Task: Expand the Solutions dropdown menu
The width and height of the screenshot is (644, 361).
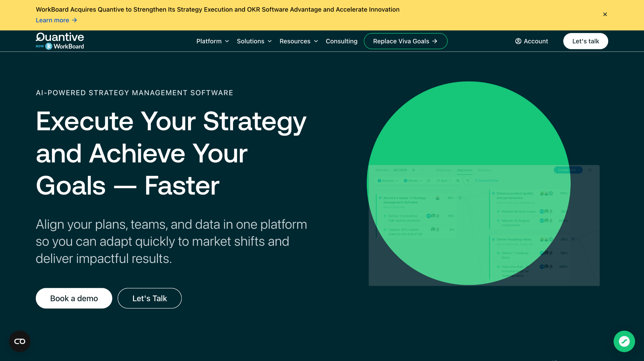Action: click(254, 41)
